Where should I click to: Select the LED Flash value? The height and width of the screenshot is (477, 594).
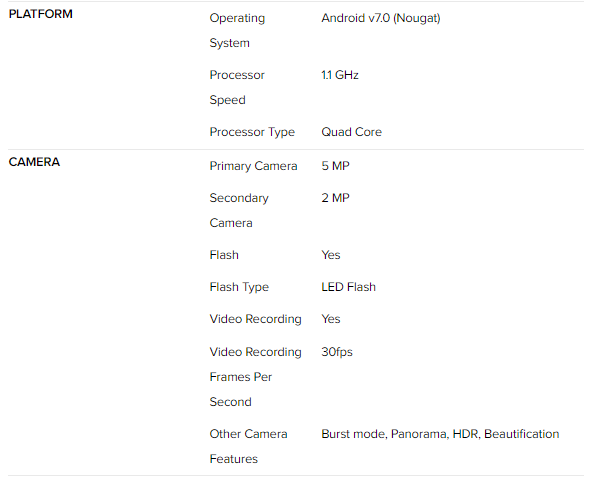coord(349,287)
